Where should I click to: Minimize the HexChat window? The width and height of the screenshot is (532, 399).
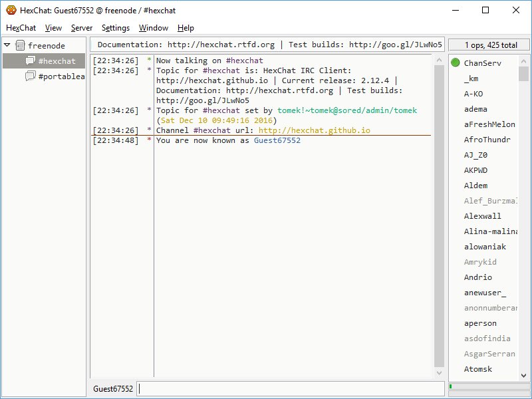(456, 10)
